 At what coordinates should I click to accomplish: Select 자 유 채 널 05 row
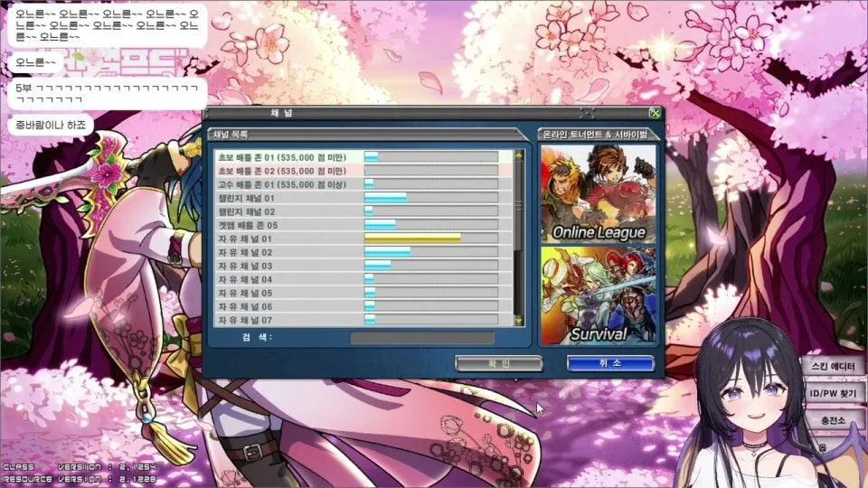click(363, 293)
